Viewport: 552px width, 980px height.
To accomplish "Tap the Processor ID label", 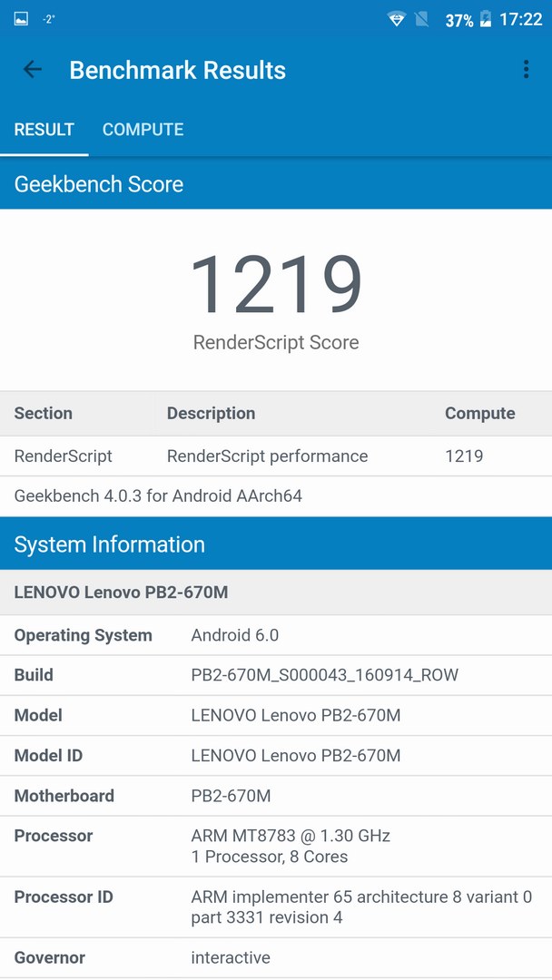I will 64,897.
